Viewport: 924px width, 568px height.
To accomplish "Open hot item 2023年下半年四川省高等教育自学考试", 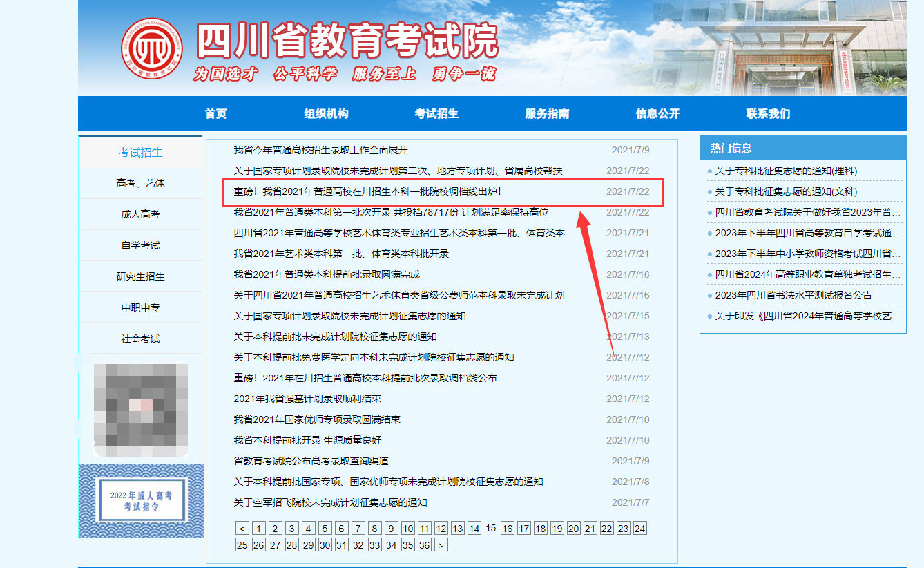I will click(x=808, y=233).
